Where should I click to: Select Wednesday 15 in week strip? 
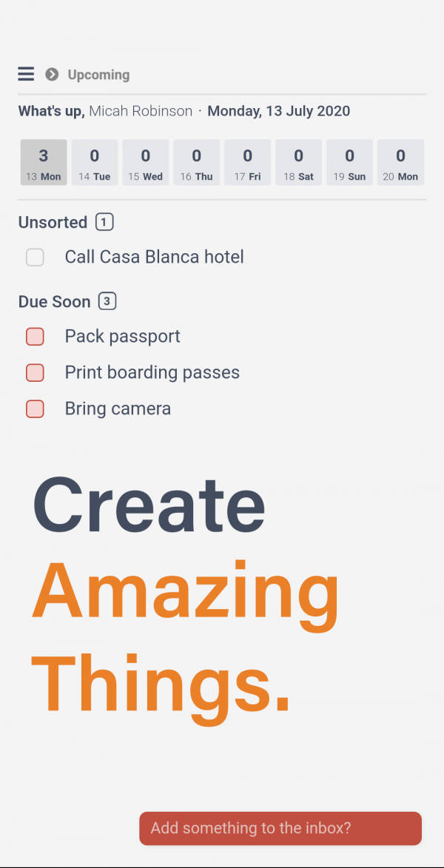[x=146, y=163]
